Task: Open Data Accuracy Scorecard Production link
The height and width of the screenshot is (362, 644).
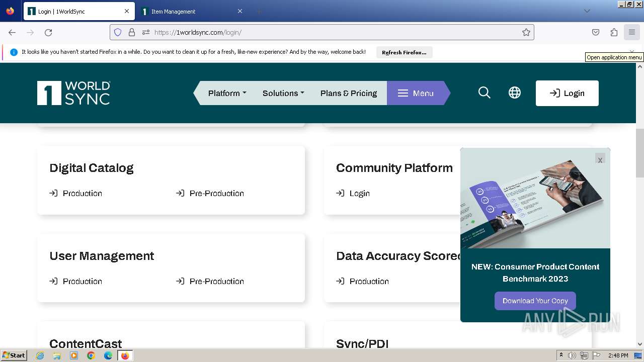Action: coord(363,281)
